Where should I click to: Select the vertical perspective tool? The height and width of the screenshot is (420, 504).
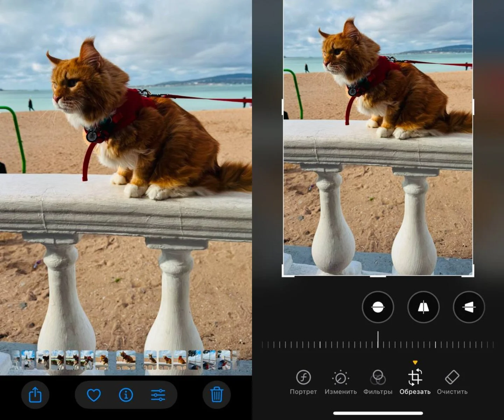coord(423,307)
